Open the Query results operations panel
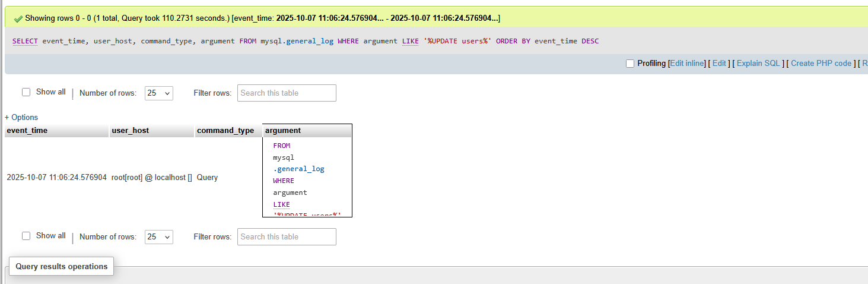Screen dimensions: 868x284 click(x=62, y=266)
